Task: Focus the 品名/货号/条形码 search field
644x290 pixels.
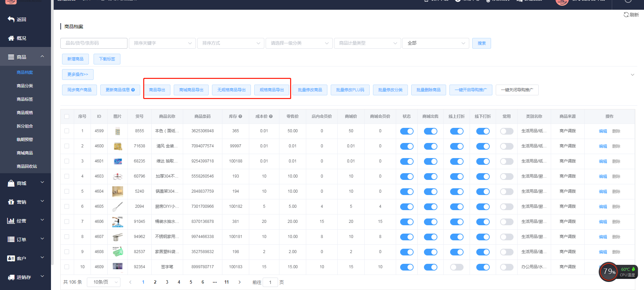Action: point(94,43)
